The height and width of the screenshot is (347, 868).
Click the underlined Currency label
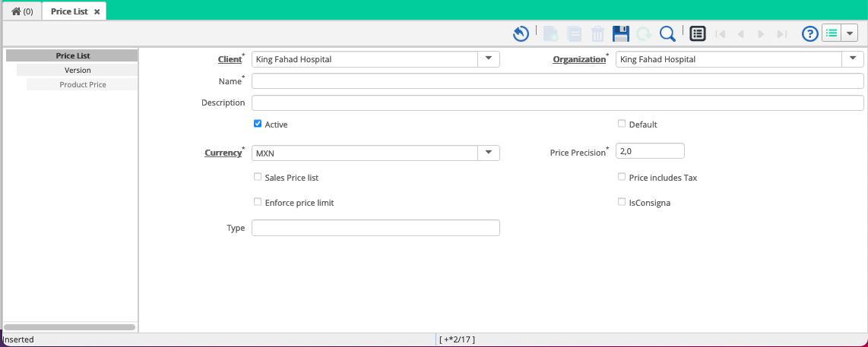pos(223,153)
